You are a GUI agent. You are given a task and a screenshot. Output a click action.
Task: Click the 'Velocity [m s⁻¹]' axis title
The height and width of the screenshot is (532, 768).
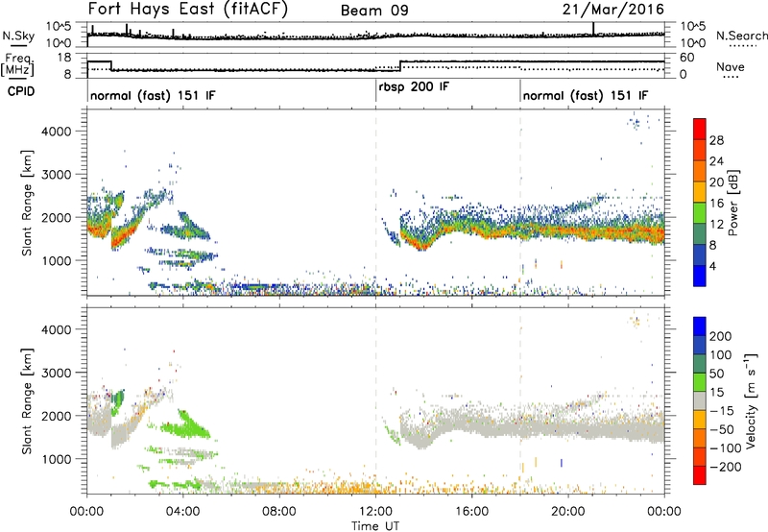point(751,400)
